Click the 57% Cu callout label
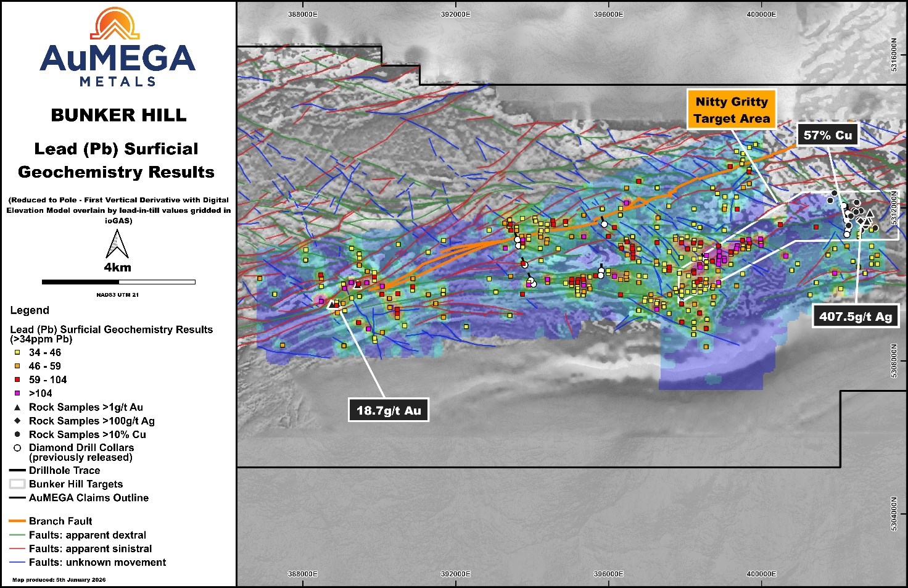The height and width of the screenshot is (588, 908). pos(827,135)
